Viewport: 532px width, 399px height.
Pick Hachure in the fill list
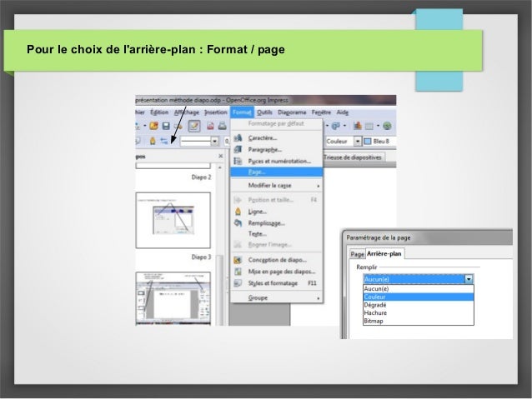418,313
